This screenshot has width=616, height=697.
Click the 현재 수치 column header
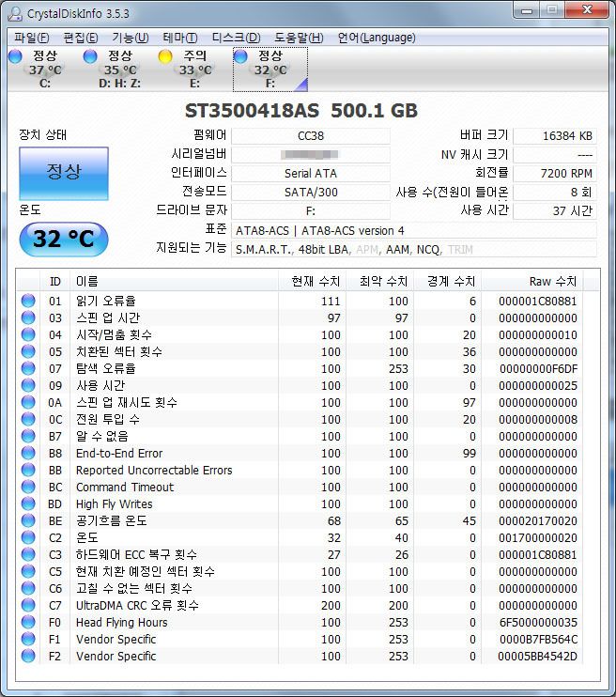pos(312,282)
